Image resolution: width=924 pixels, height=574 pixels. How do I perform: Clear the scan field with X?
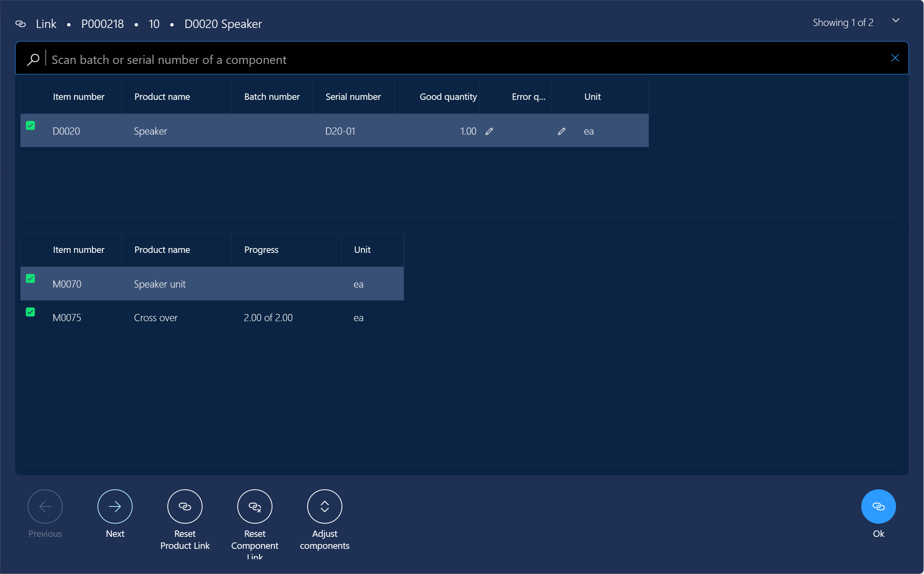(x=895, y=58)
